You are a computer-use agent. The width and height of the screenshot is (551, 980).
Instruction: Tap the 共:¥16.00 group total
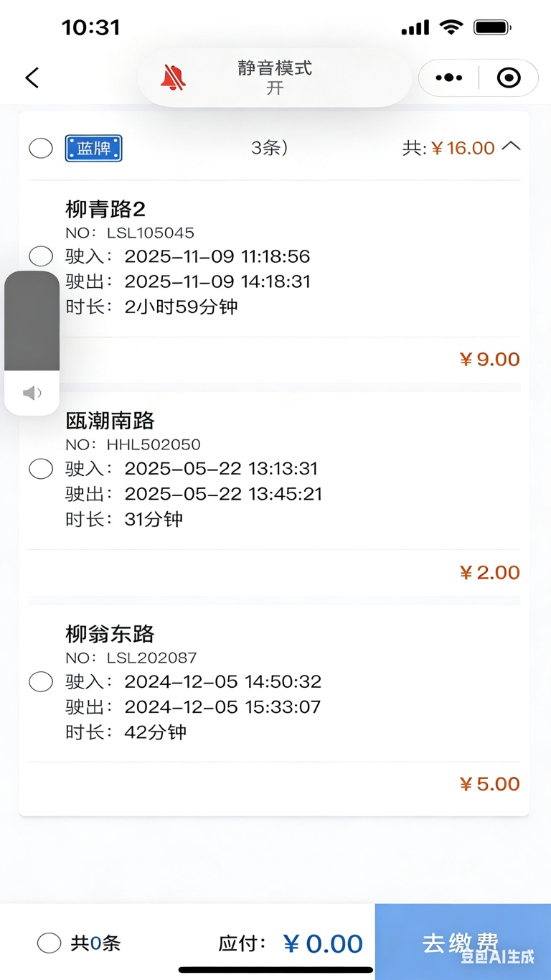449,149
